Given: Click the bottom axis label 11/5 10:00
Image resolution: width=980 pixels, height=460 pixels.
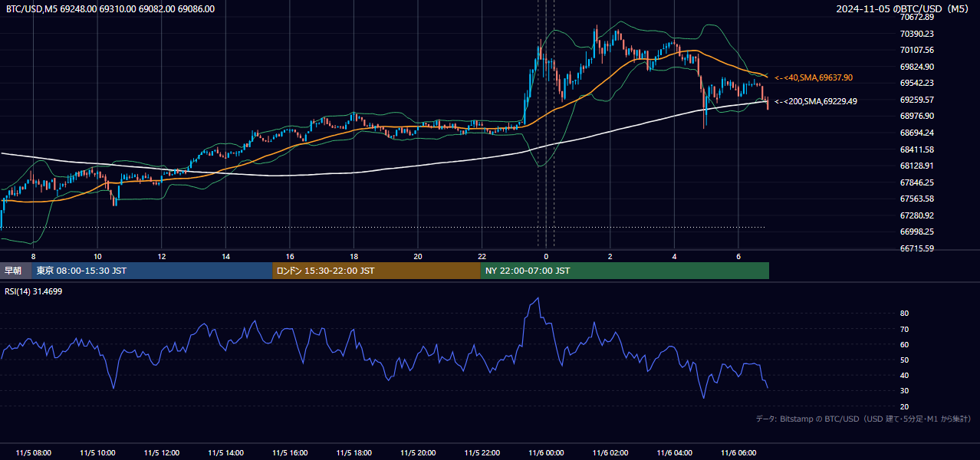Looking at the screenshot, I should pos(97,452).
